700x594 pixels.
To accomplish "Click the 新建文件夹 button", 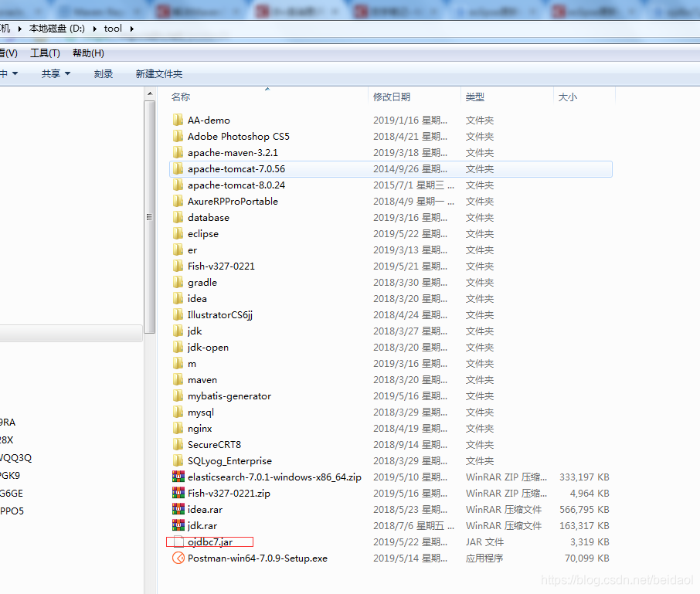I will click(x=159, y=73).
